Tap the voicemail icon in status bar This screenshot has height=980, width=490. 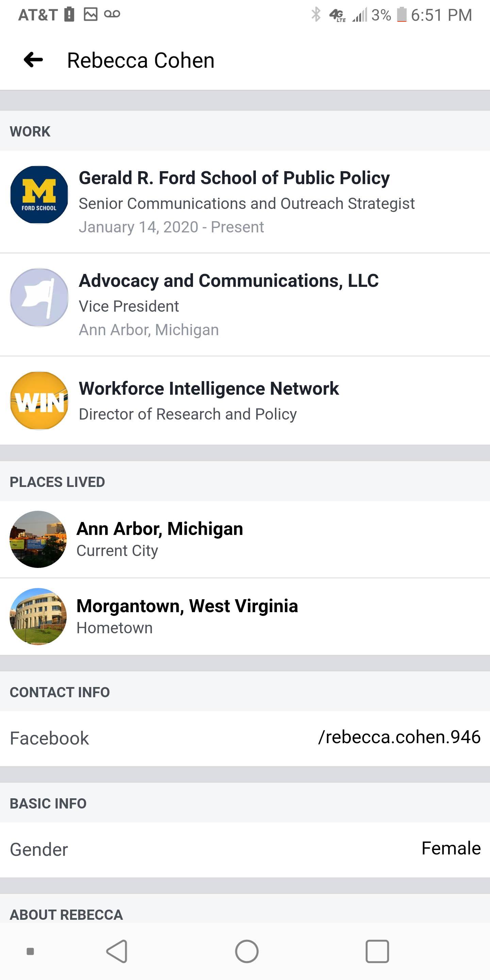(112, 14)
